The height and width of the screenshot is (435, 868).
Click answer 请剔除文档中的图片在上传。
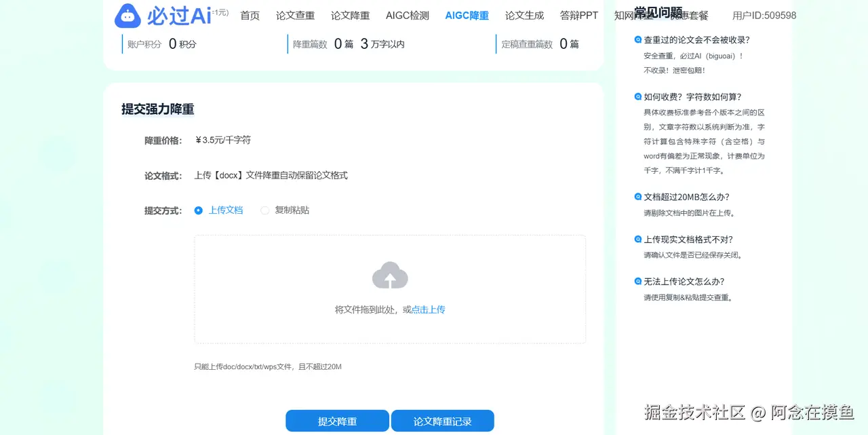[x=690, y=212]
